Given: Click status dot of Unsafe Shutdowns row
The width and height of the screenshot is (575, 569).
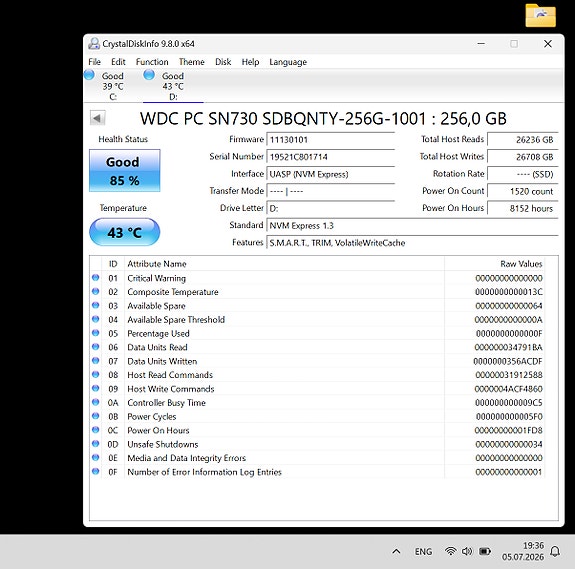Looking at the screenshot, I should pos(96,444).
